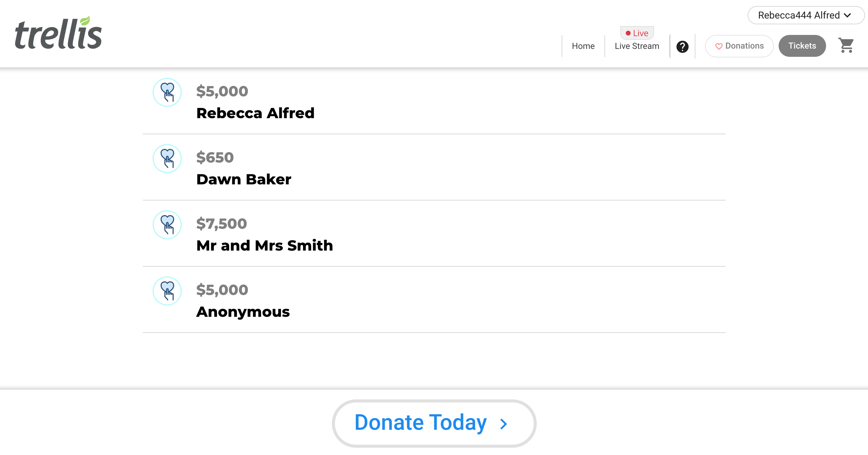
Task: Click the Donations button
Action: [739, 46]
